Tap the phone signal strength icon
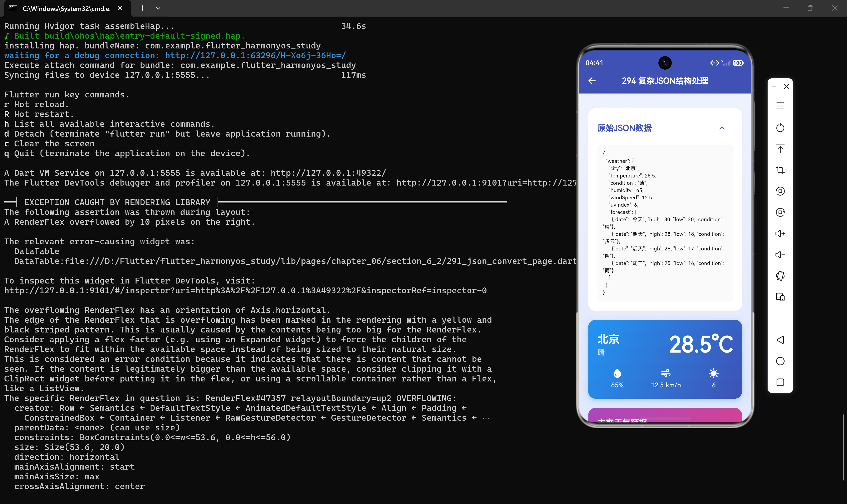 (726, 63)
